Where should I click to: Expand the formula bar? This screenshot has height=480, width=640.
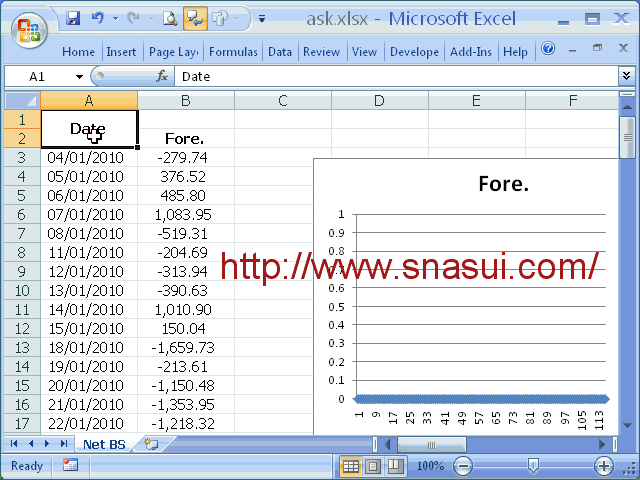[x=626, y=76]
